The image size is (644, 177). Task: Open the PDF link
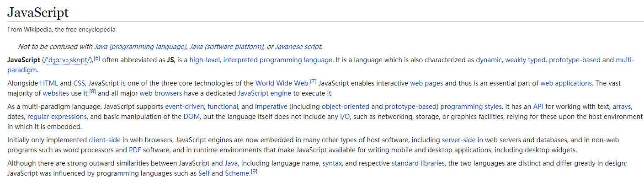pos(135,150)
